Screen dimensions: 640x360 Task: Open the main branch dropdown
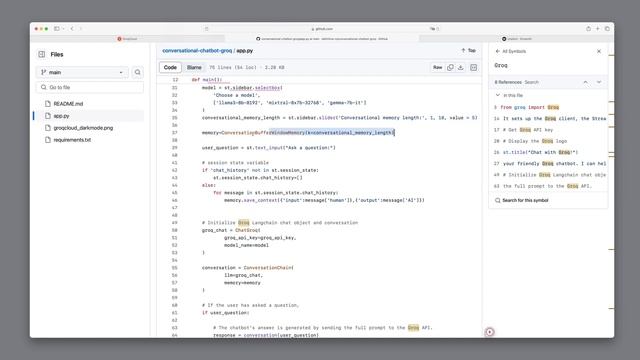click(82, 72)
